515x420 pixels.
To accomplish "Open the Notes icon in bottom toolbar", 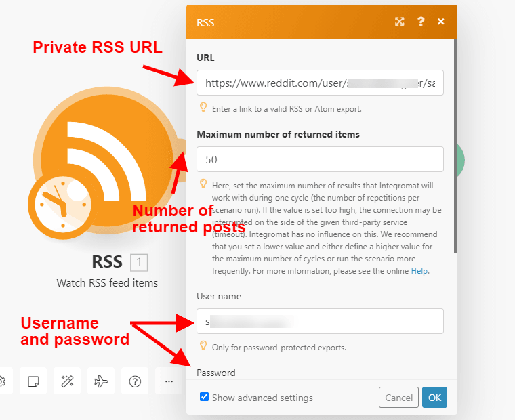I will point(33,381).
